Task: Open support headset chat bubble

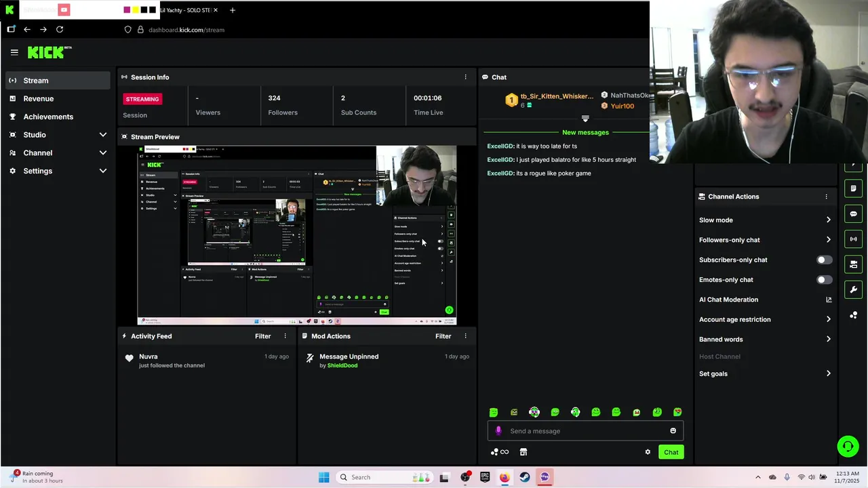Action: point(848,446)
